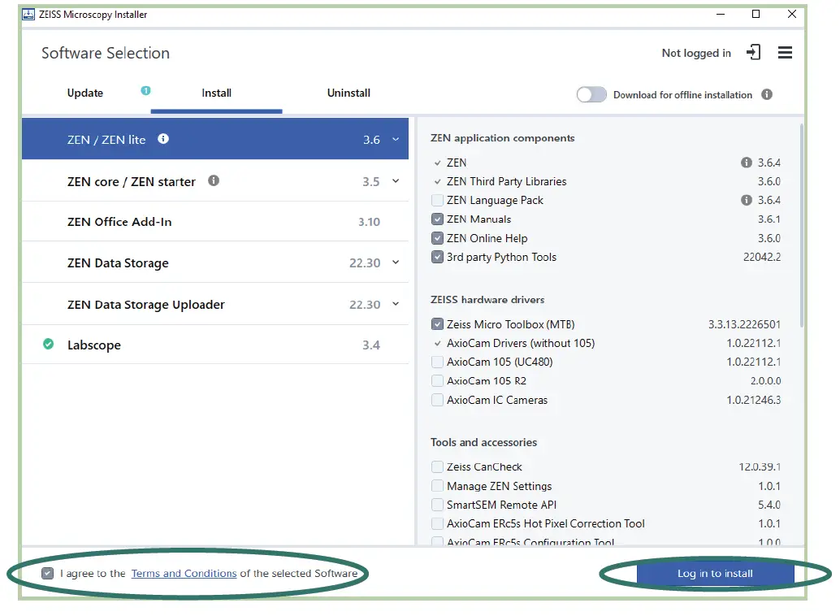The height and width of the screenshot is (616, 840).
Task: Expand ZEN core / ZEN starter version dropdown
Action: 396,181
